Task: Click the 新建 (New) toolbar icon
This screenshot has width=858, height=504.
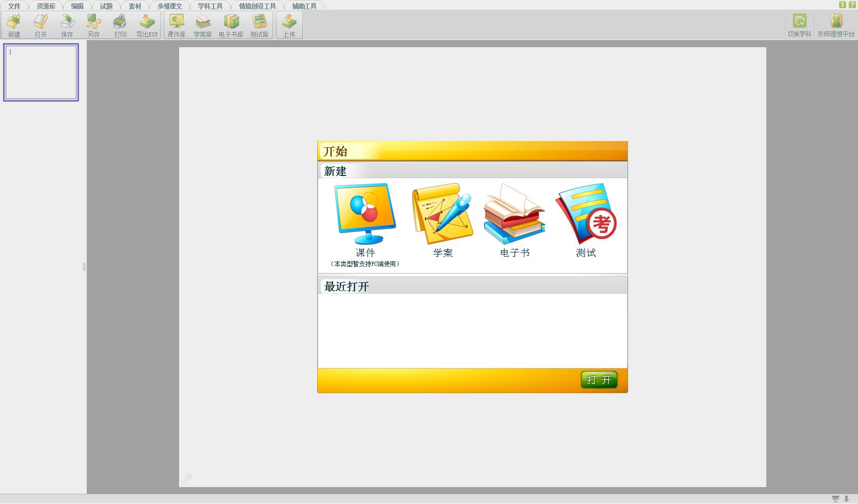Action: click(x=14, y=25)
